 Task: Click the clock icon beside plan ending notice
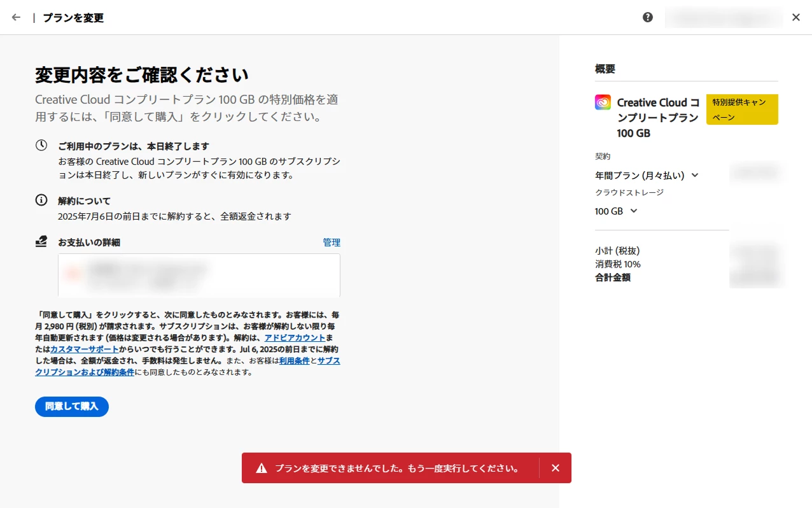(41, 145)
